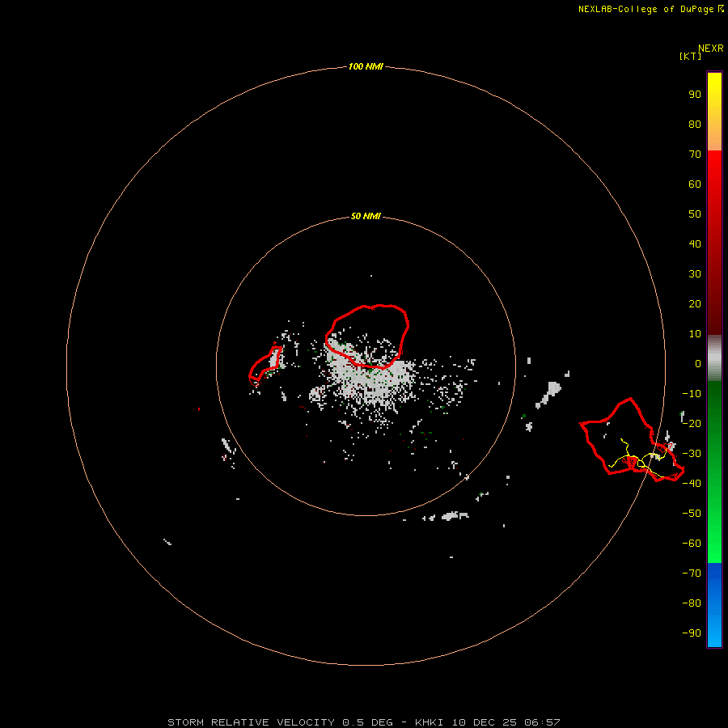This screenshot has height=728, width=728.
Task: Click the 50 value on velocity scale
Action: click(x=695, y=214)
